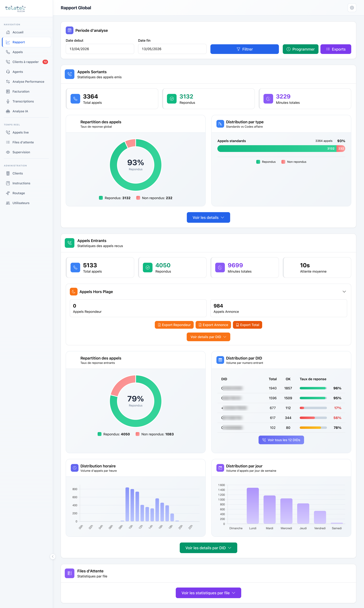The height and width of the screenshot is (608, 364).
Task: Click the phone icon on the 5133 card
Action: point(75,268)
